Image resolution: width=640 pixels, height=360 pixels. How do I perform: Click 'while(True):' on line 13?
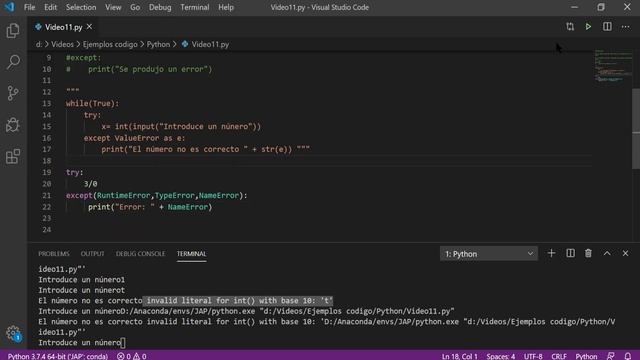click(x=92, y=104)
